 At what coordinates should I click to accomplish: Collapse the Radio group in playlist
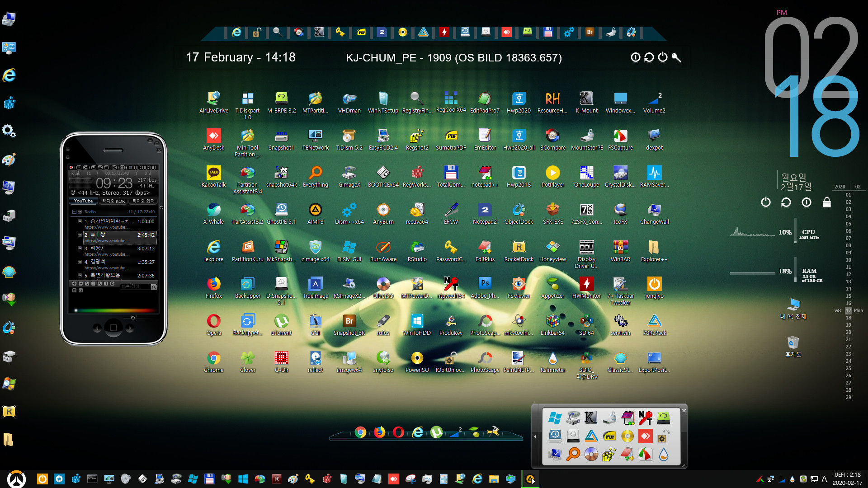point(74,211)
